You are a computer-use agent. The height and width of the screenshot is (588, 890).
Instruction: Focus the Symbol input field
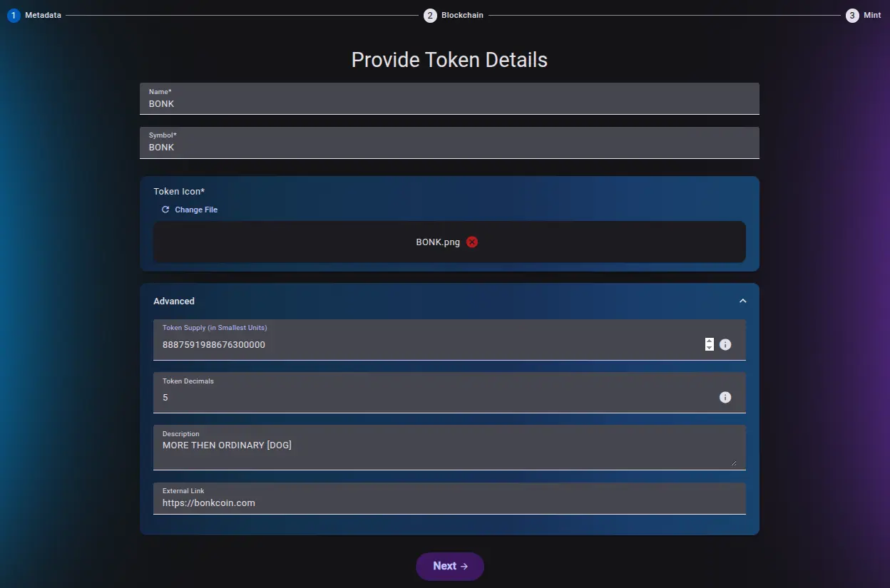(449, 143)
